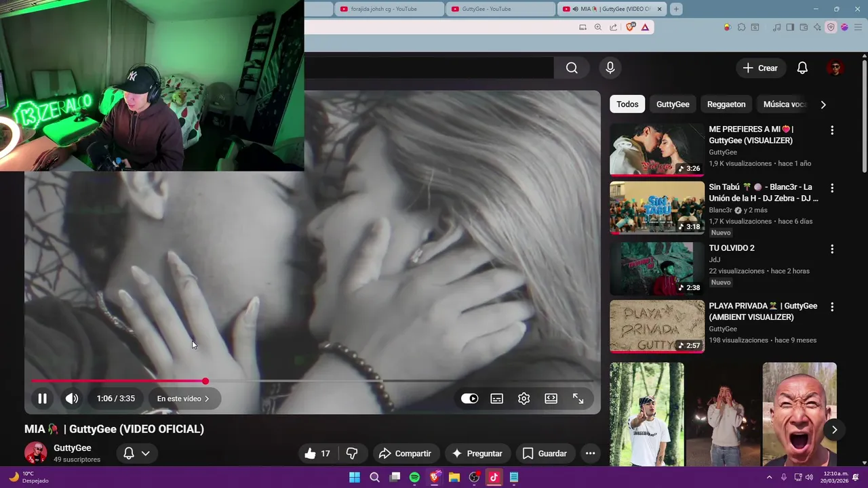Open options for 'TU OLVIDO 2' video

(x=832, y=249)
